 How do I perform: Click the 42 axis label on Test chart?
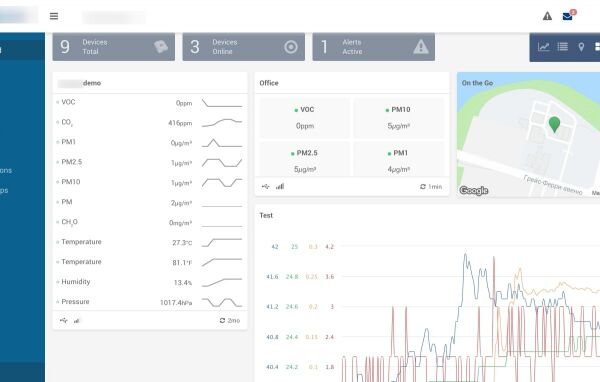tap(275, 247)
